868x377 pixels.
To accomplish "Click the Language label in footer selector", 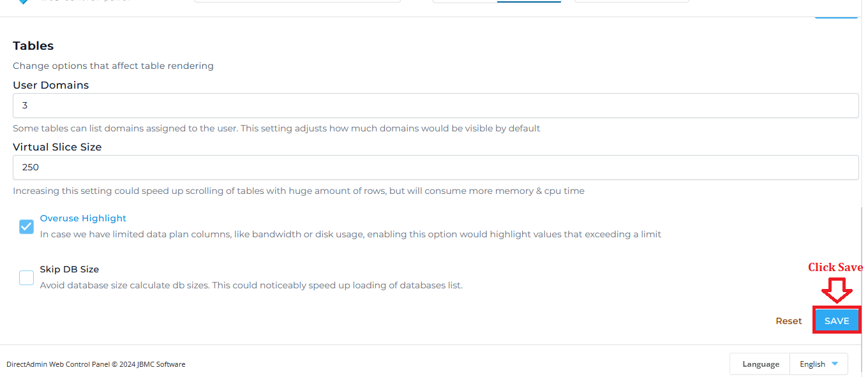I will (x=760, y=364).
